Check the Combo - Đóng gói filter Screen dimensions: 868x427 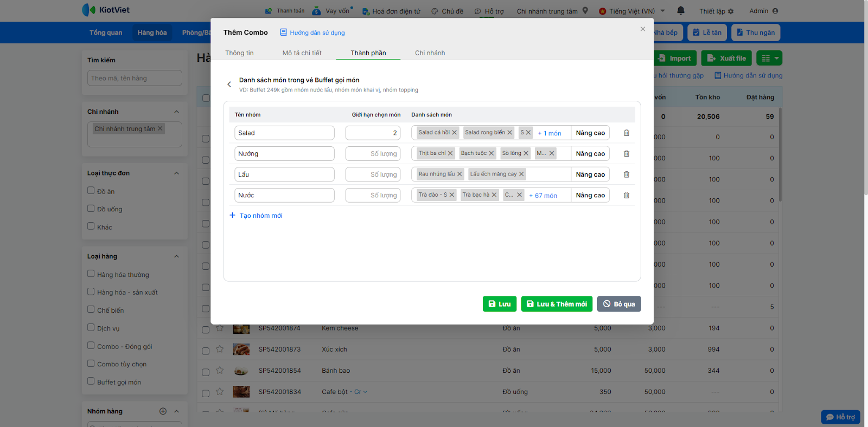(x=91, y=345)
